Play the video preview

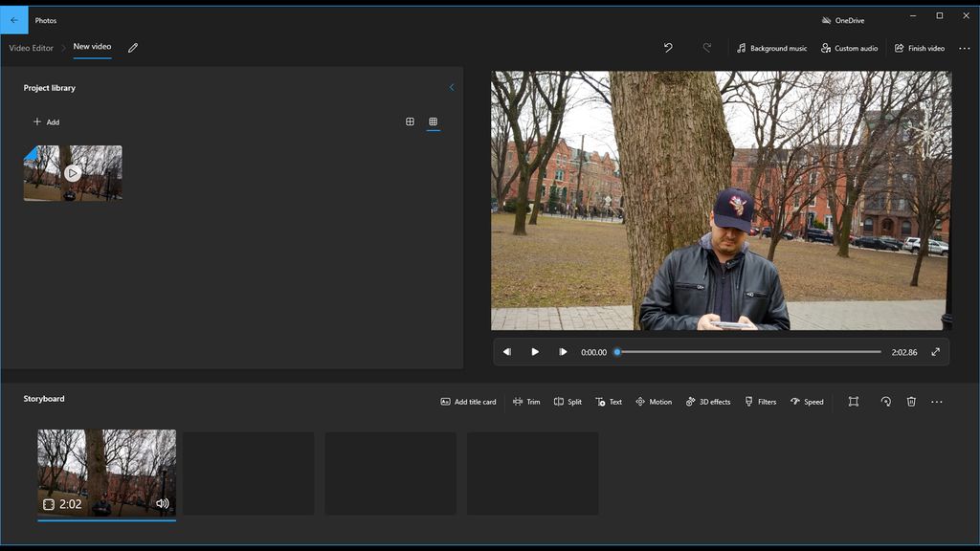coord(534,352)
